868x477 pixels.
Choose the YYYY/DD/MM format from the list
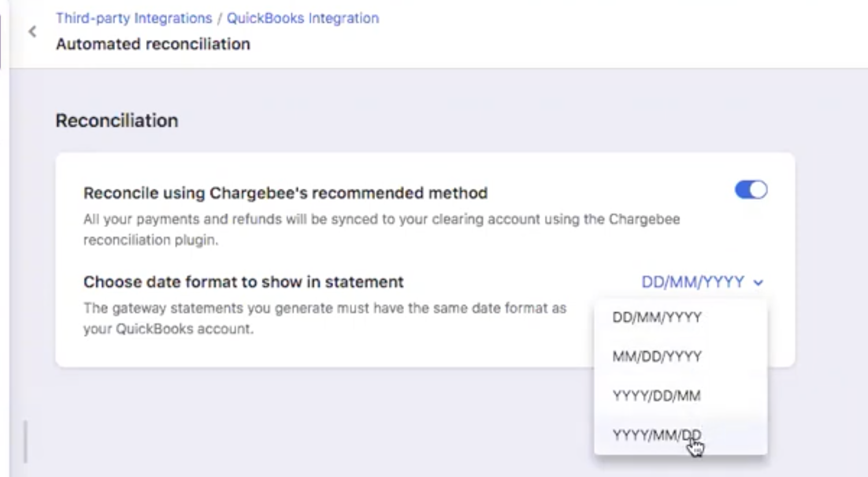(x=656, y=396)
